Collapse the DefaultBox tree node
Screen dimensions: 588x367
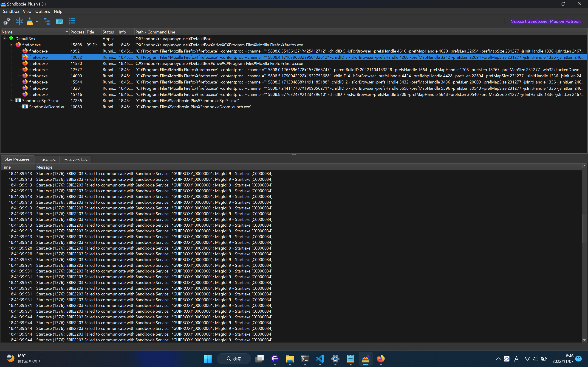click(4, 38)
